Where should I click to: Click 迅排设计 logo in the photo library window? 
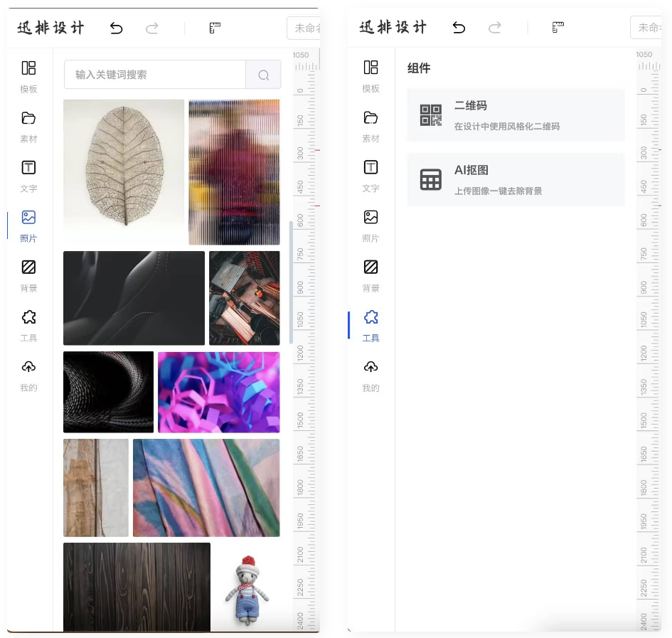click(x=51, y=28)
